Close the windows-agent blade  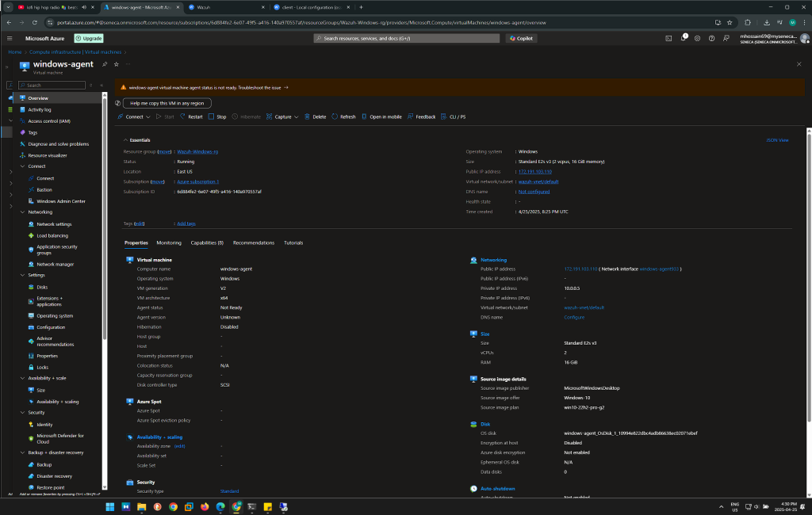click(x=799, y=64)
